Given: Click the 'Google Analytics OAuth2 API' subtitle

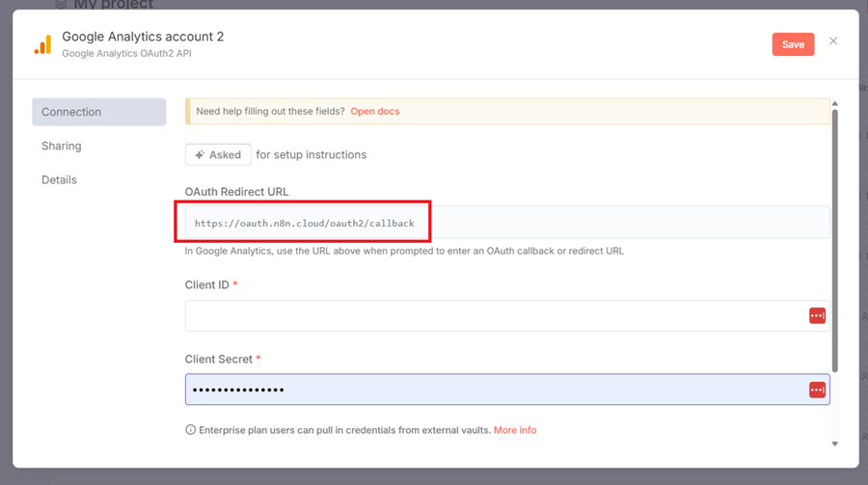Looking at the screenshot, I should (126, 54).
